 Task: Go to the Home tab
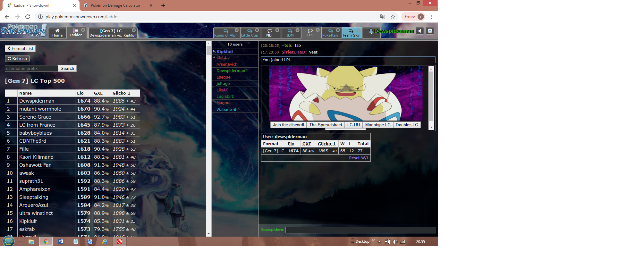click(57, 33)
